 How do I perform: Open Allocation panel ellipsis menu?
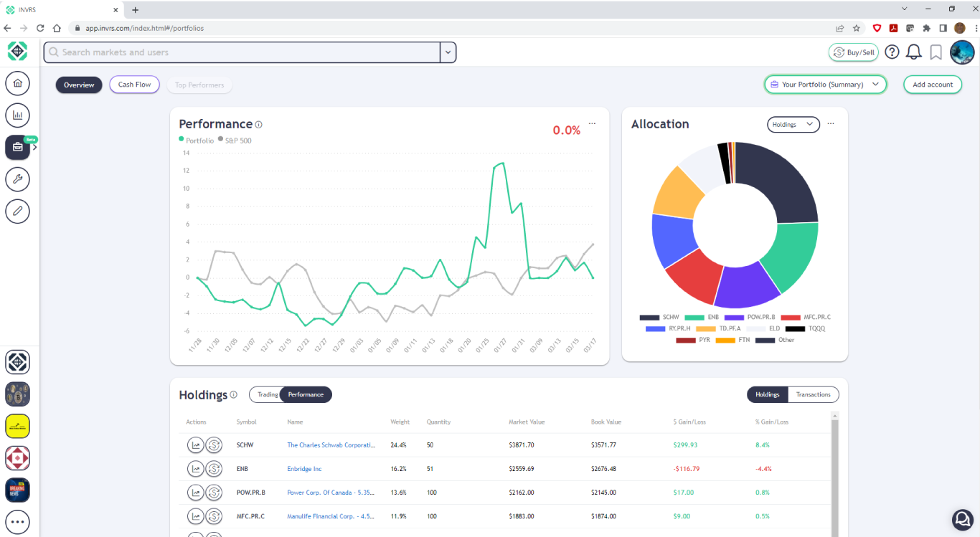(x=831, y=123)
